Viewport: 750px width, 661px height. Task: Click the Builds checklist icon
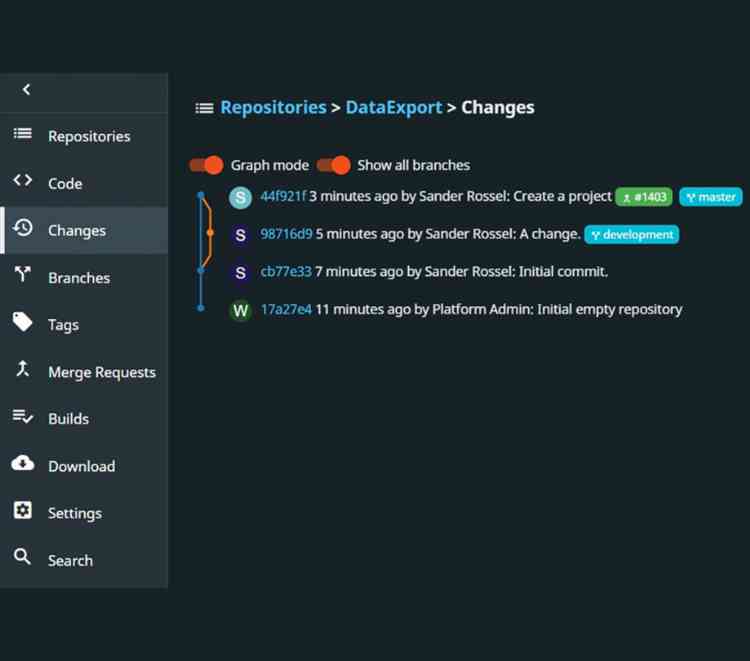click(x=22, y=418)
